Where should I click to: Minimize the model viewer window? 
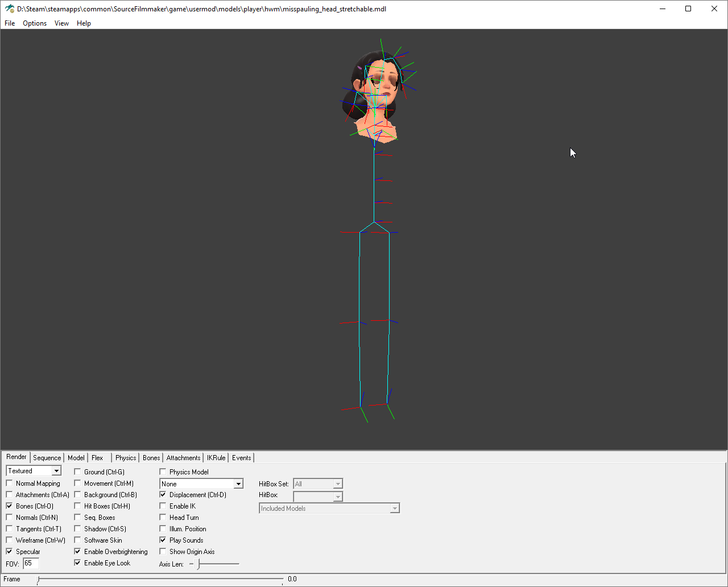coord(663,9)
